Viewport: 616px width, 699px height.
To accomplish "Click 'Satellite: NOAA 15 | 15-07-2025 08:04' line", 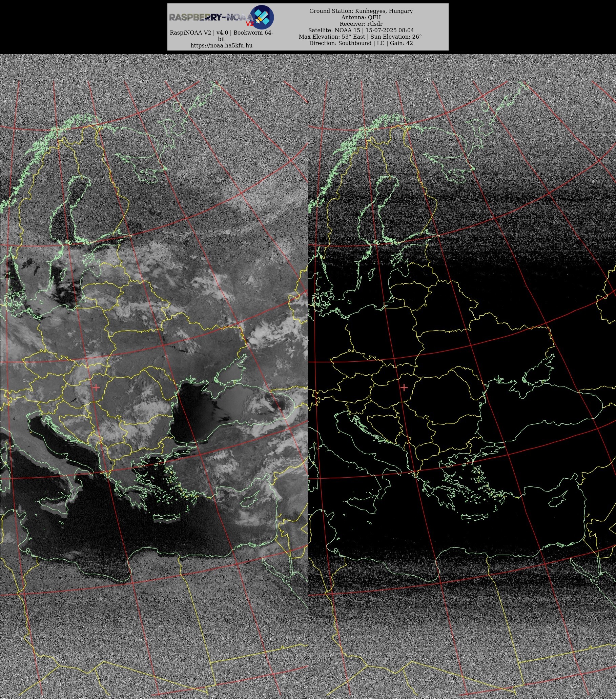I will click(x=361, y=31).
